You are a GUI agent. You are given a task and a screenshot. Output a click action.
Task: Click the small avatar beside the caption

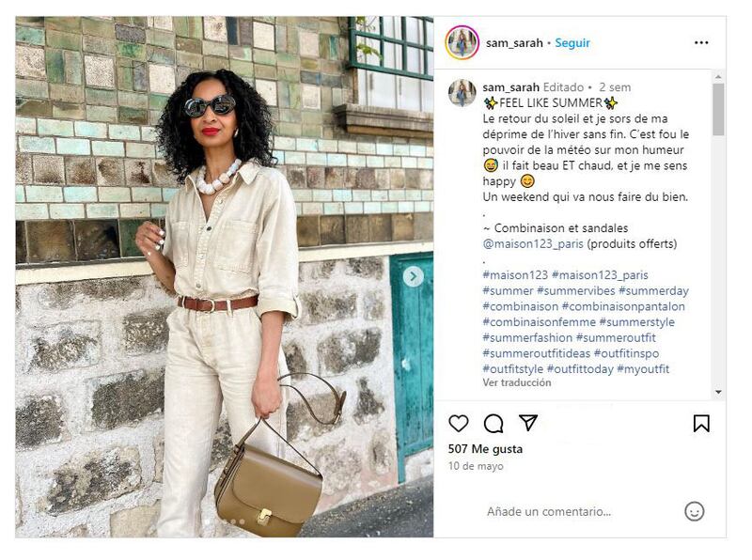462,92
